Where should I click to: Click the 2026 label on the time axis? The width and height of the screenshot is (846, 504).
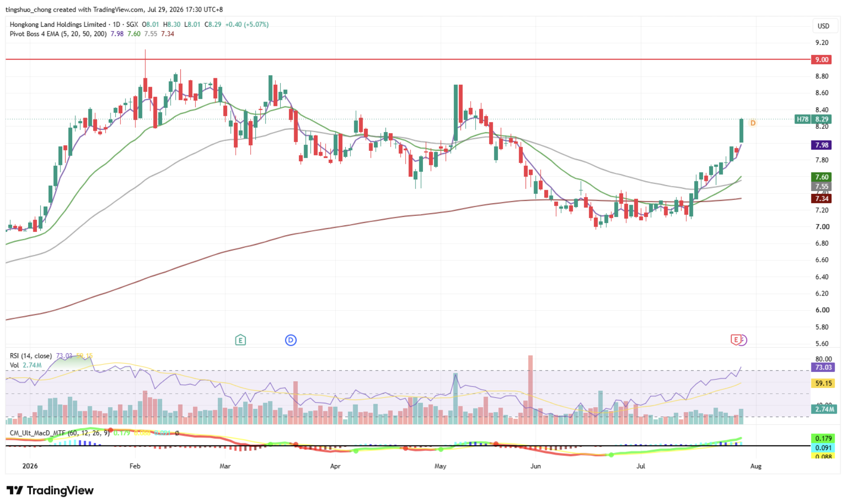[x=30, y=466]
